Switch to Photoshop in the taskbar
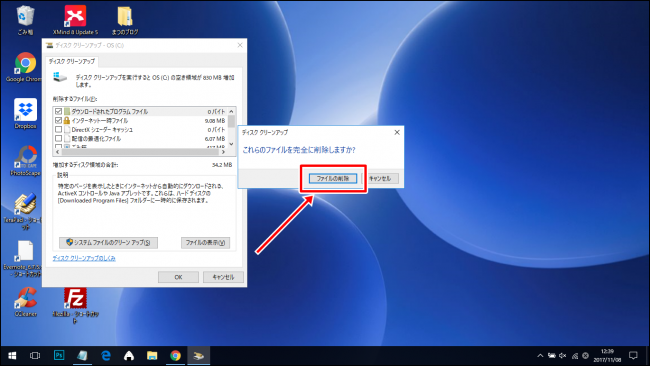Image resolution: width=650 pixels, height=366 pixels. pyautogui.click(x=59, y=356)
